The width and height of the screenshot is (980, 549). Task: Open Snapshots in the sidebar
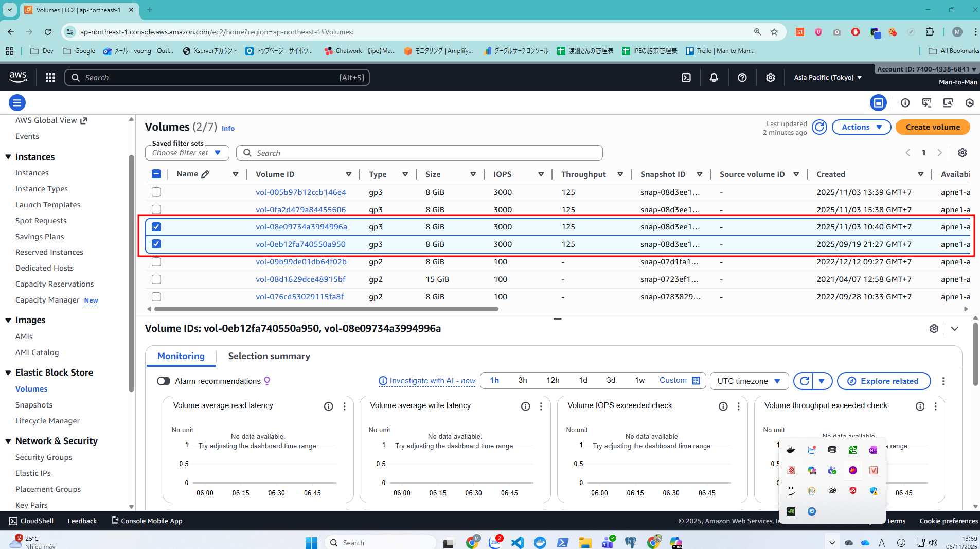click(34, 405)
